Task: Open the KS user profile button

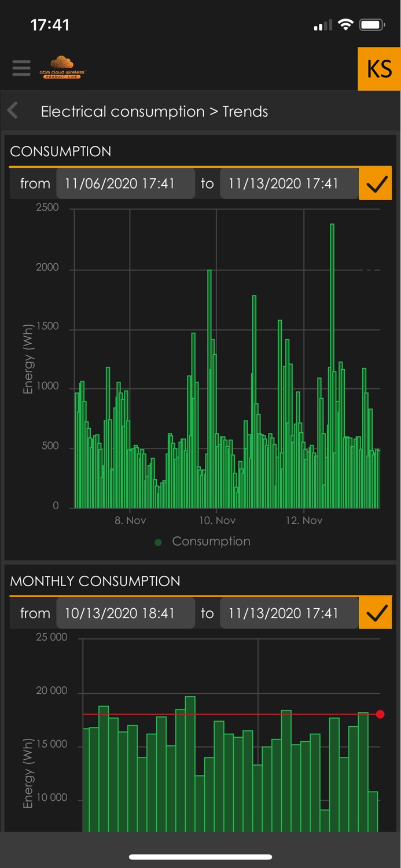Action: click(x=379, y=69)
